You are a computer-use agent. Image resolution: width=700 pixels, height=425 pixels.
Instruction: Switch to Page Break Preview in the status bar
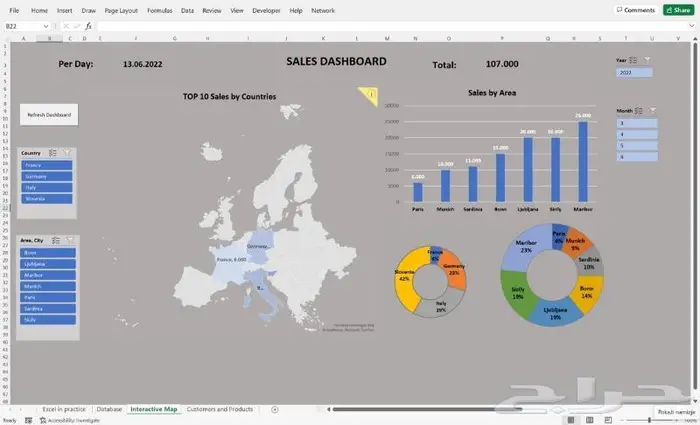[608, 420]
